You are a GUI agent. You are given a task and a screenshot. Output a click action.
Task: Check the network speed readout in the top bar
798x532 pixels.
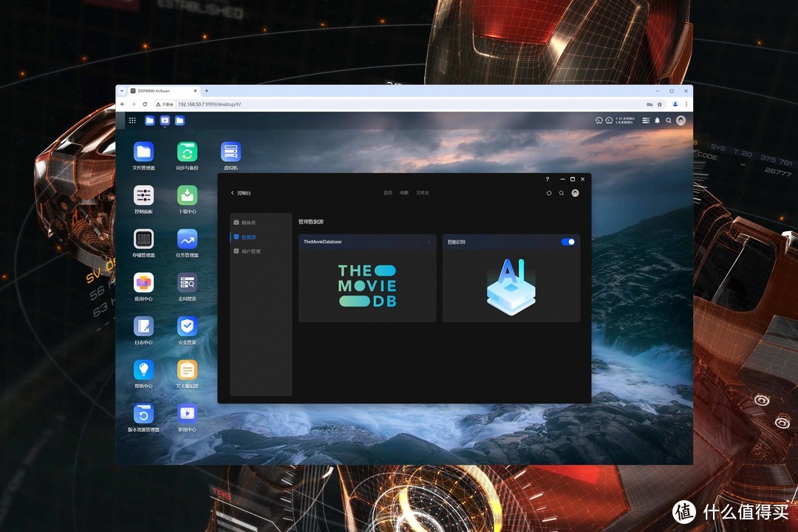[625, 120]
